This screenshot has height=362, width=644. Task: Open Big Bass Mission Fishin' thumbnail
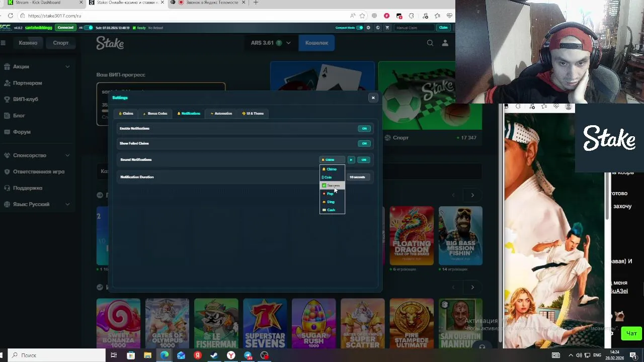pyautogui.click(x=460, y=235)
